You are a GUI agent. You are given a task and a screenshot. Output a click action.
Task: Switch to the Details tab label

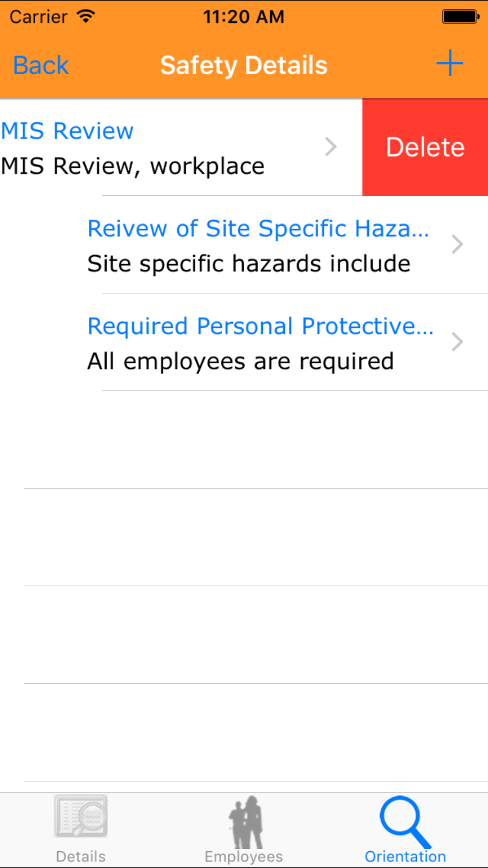(x=81, y=856)
